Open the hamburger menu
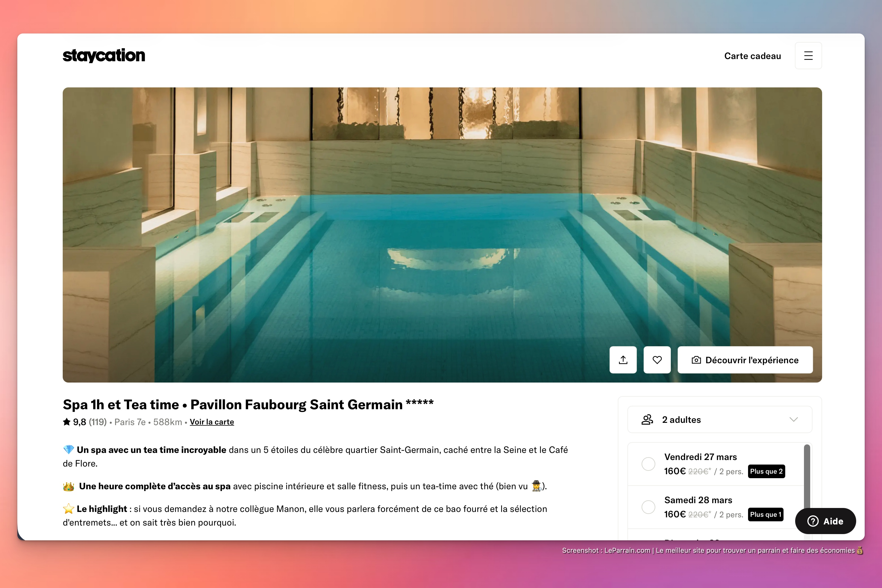 pos(808,56)
